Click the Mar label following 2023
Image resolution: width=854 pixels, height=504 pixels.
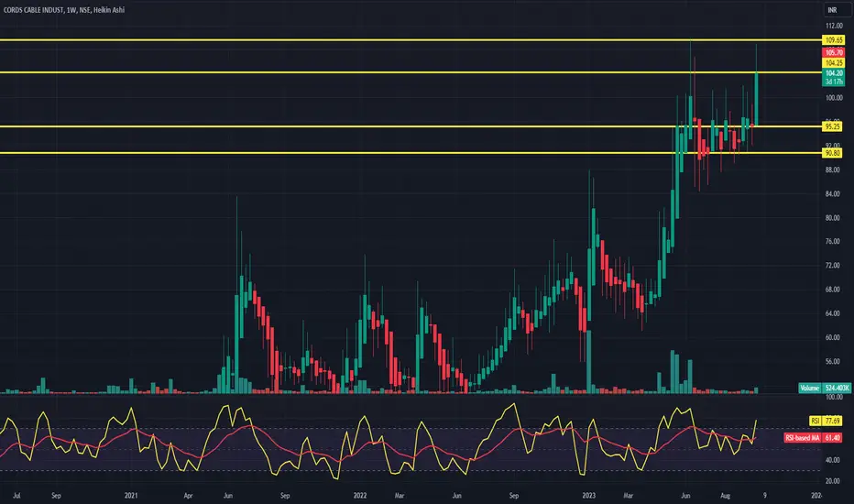(x=628, y=495)
